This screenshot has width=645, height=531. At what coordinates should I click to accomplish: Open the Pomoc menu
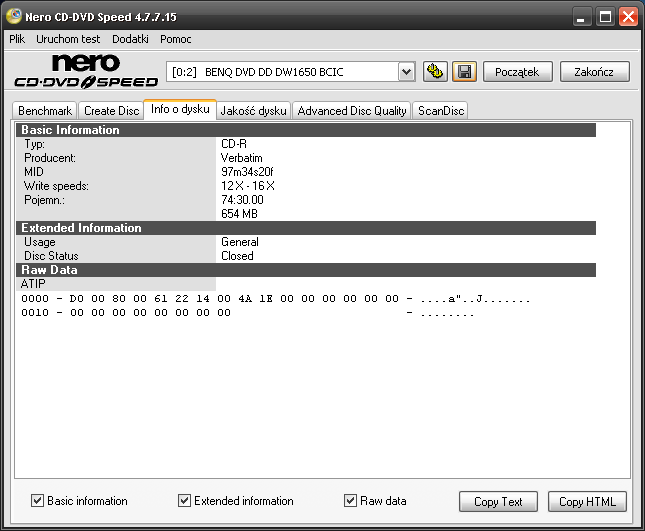tap(176, 39)
